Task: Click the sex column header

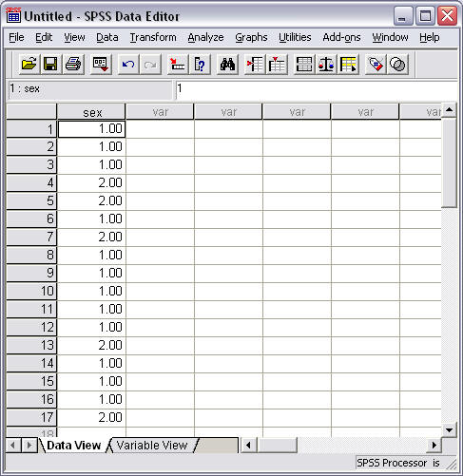Action: pyautogui.click(x=91, y=112)
